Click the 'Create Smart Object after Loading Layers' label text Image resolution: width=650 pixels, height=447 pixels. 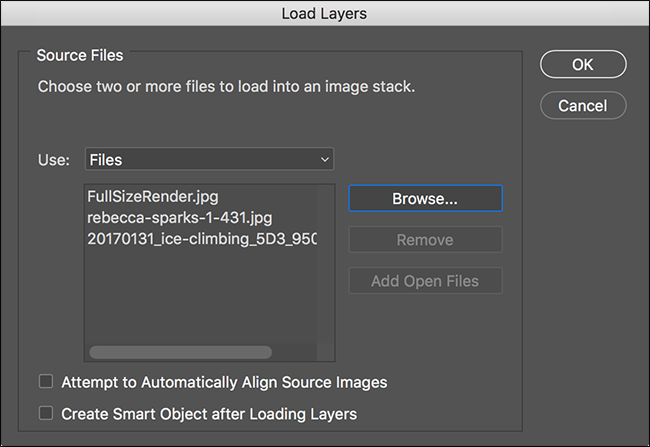pyautogui.click(x=209, y=412)
